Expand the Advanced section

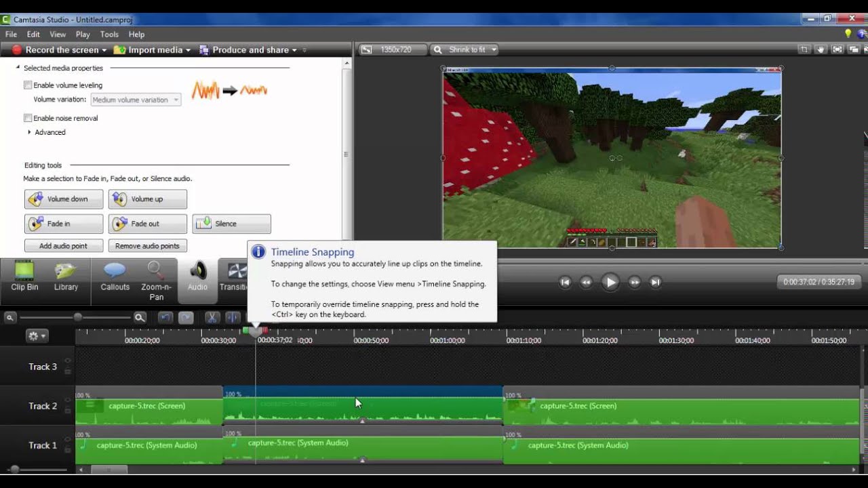[x=29, y=132]
